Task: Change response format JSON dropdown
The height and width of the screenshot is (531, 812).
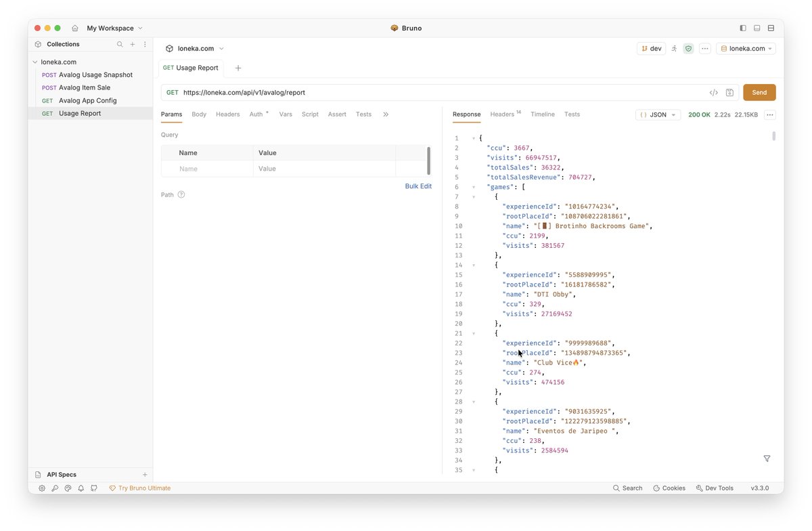Action: pos(658,115)
